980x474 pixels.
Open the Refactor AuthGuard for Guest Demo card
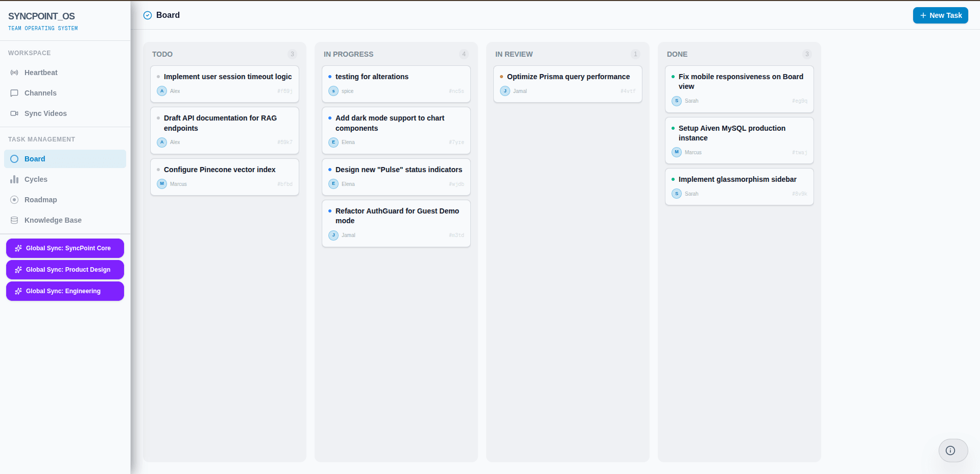tap(396, 223)
